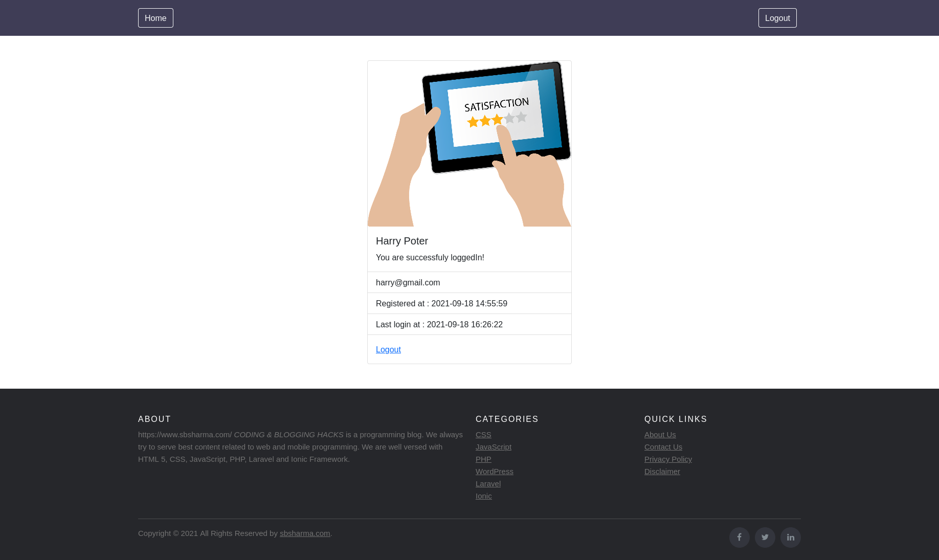Open the Twitter social icon
The width and height of the screenshot is (939, 560).
pos(765,537)
